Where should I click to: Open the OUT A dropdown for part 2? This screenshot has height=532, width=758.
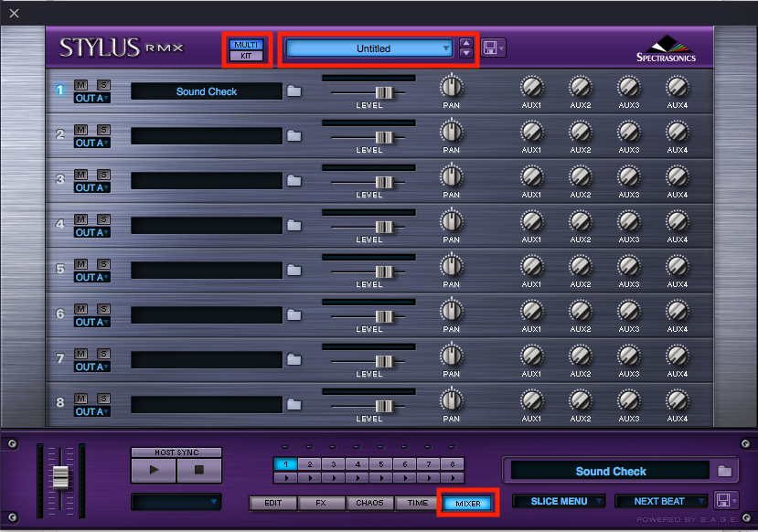click(91, 143)
